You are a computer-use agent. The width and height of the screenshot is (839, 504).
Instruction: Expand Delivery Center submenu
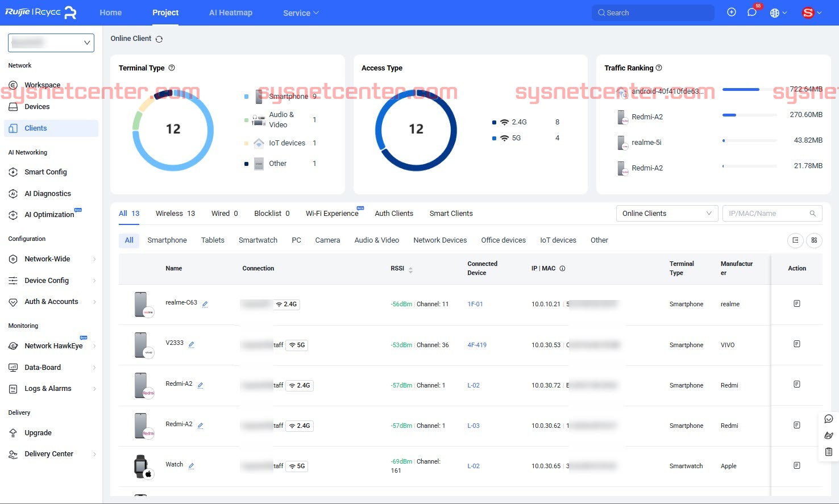(x=52, y=454)
